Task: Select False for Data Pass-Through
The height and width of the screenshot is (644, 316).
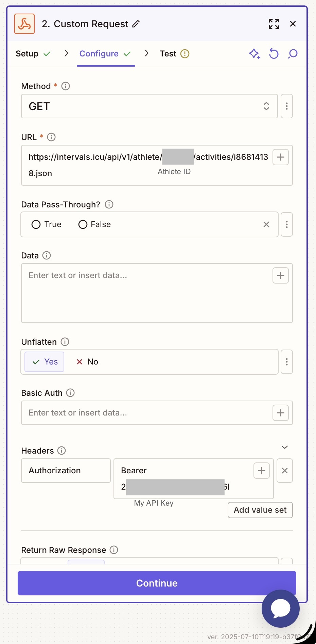Action: (x=83, y=224)
